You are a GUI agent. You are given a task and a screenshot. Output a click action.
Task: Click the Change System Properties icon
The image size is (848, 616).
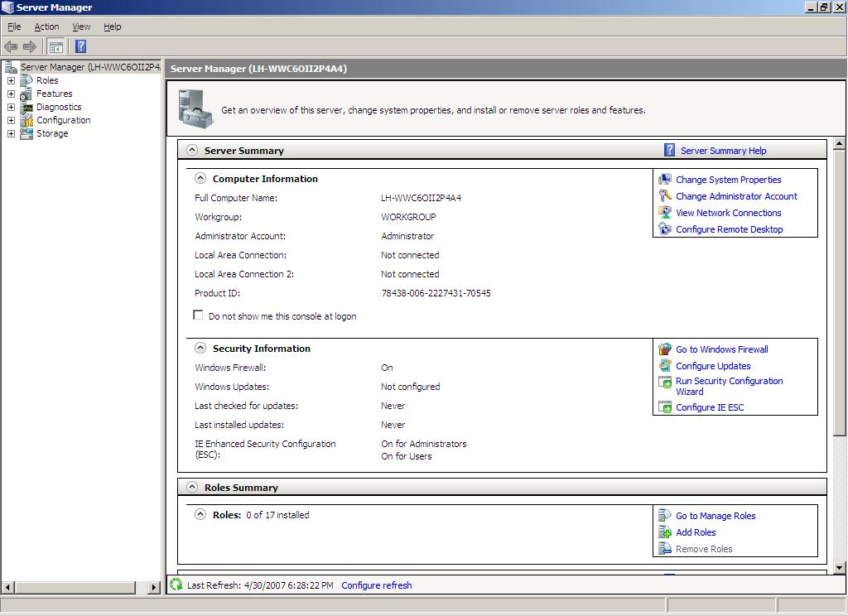coord(665,180)
